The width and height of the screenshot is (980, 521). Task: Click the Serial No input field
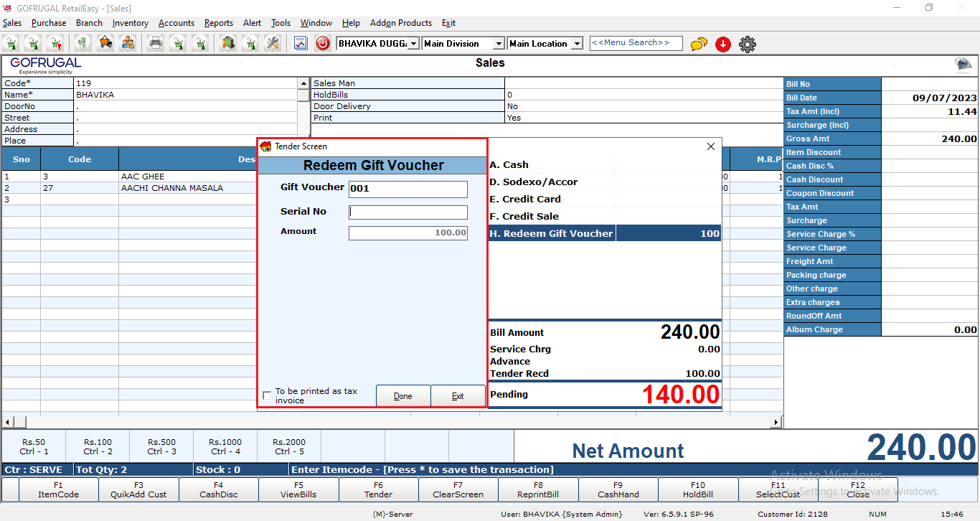click(x=407, y=212)
